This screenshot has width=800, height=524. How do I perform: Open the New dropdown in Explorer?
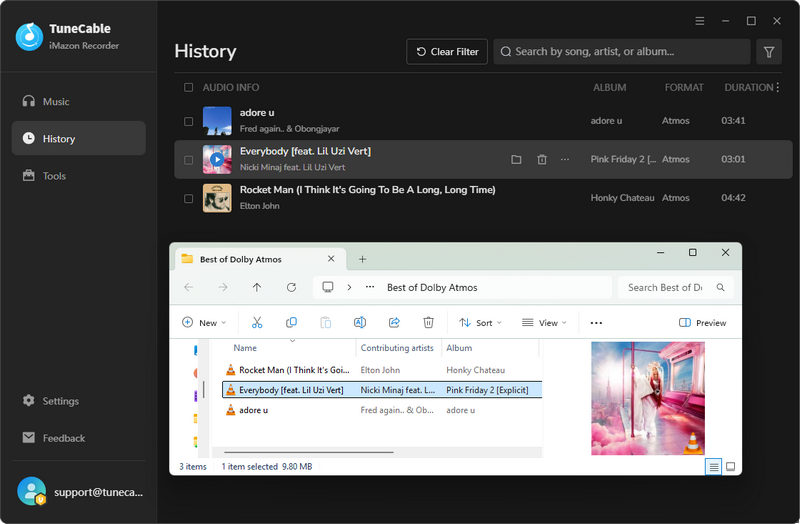204,322
